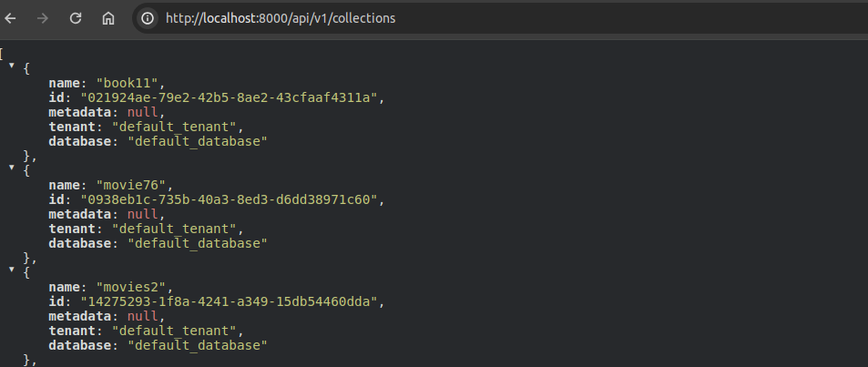The image size is (868, 367).
Task: View site information for localhost
Action: pyautogui.click(x=148, y=18)
